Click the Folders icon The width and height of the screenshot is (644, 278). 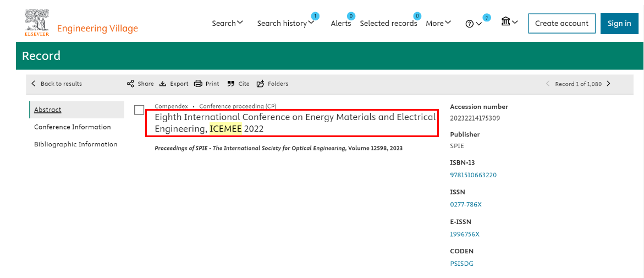[x=260, y=84]
